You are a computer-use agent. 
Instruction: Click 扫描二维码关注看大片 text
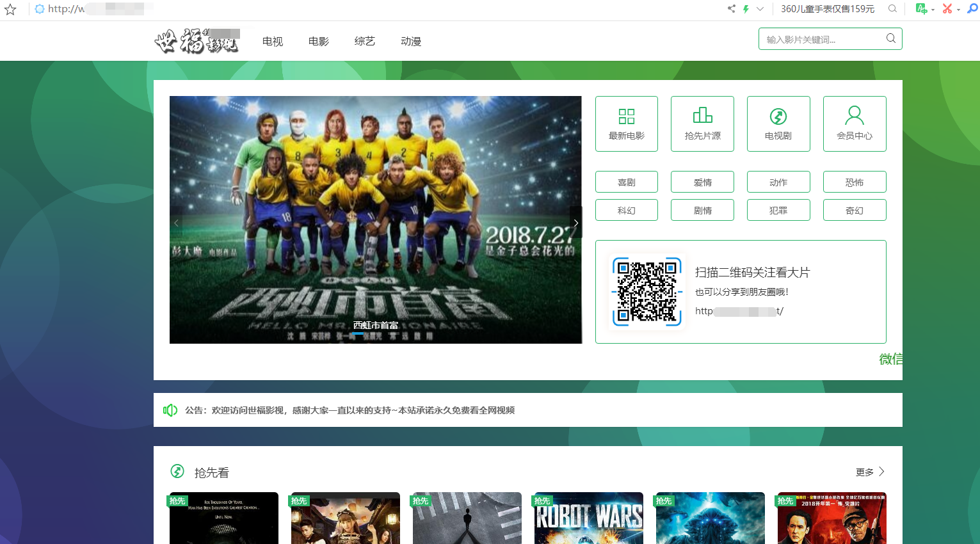point(753,273)
